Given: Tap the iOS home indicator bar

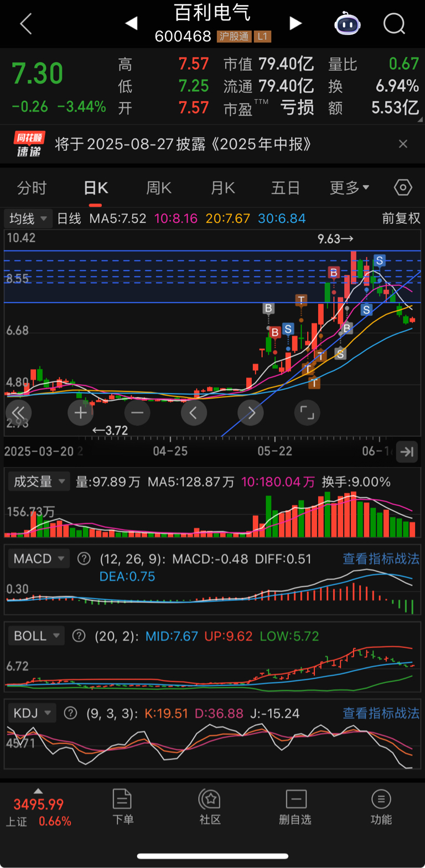Looking at the screenshot, I should (x=212, y=856).
